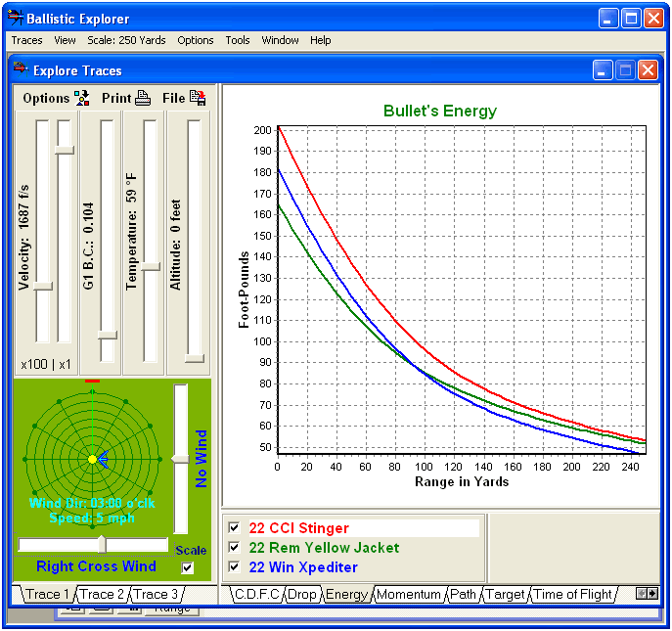Select the 22 CCI Stinger trace name
672x631 pixels.
pos(298,528)
